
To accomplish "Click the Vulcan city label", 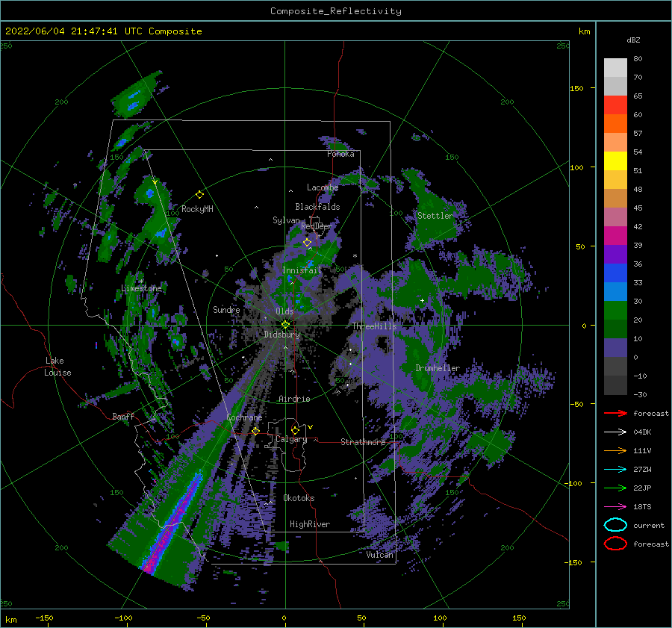I will point(380,555).
